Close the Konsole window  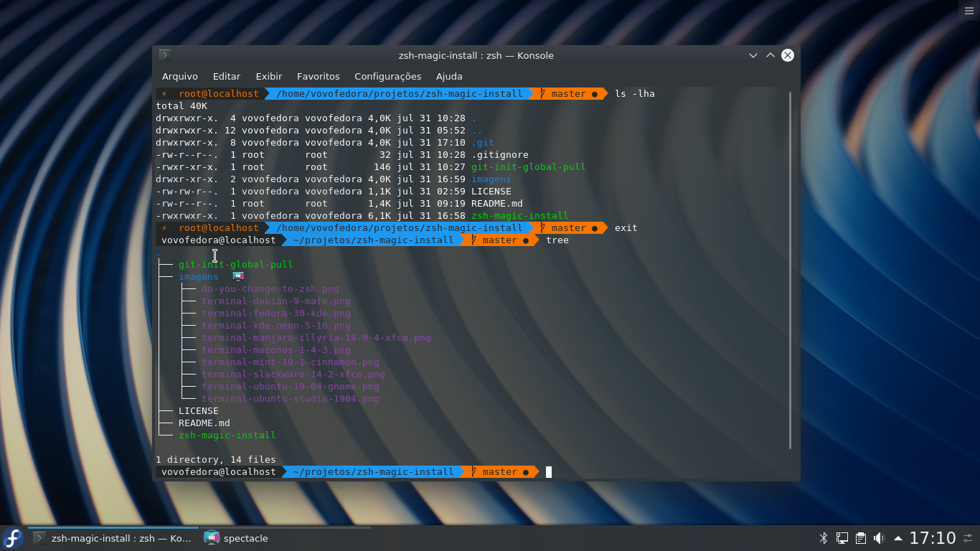[x=788, y=55]
